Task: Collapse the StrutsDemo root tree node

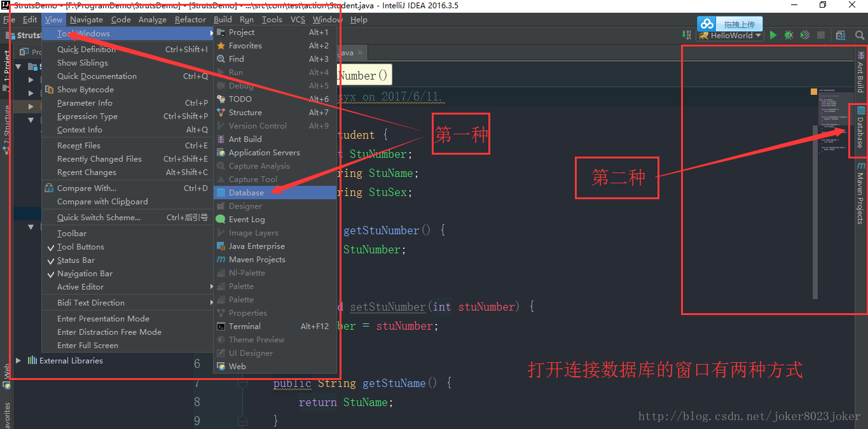Action: click(18, 66)
